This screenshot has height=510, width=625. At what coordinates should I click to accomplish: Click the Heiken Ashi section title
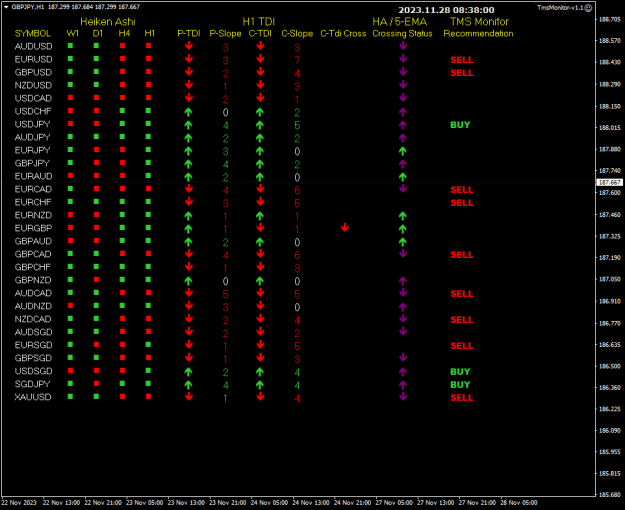tap(108, 22)
